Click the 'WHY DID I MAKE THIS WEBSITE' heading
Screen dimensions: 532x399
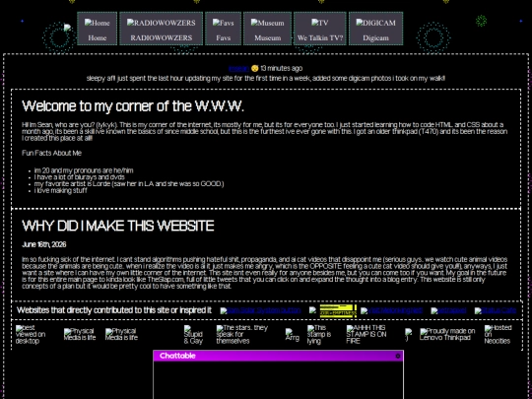pos(118,226)
